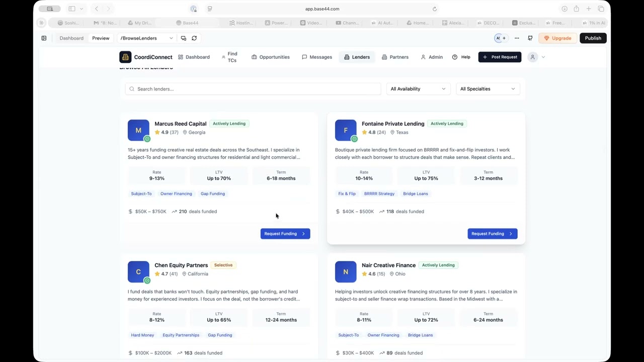Screen dimensions: 644x362
Task: Open the user profile avatar menu
Action: click(x=532, y=57)
